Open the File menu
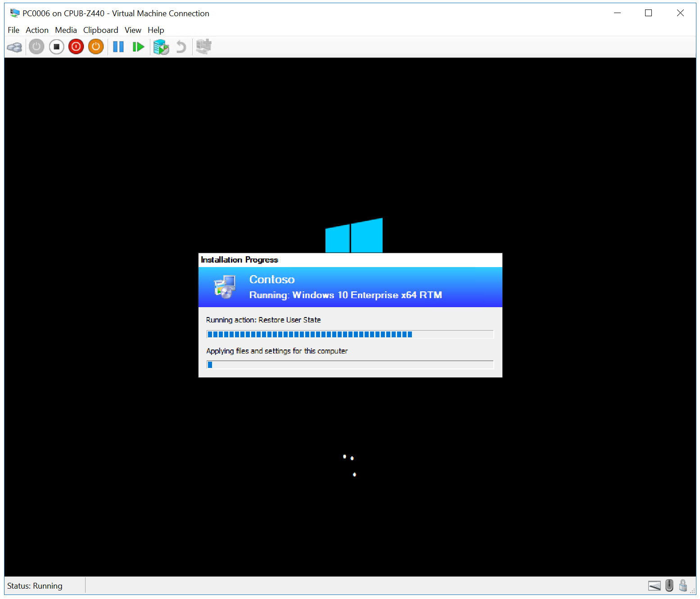This screenshot has width=700, height=599. (x=14, y=30)
